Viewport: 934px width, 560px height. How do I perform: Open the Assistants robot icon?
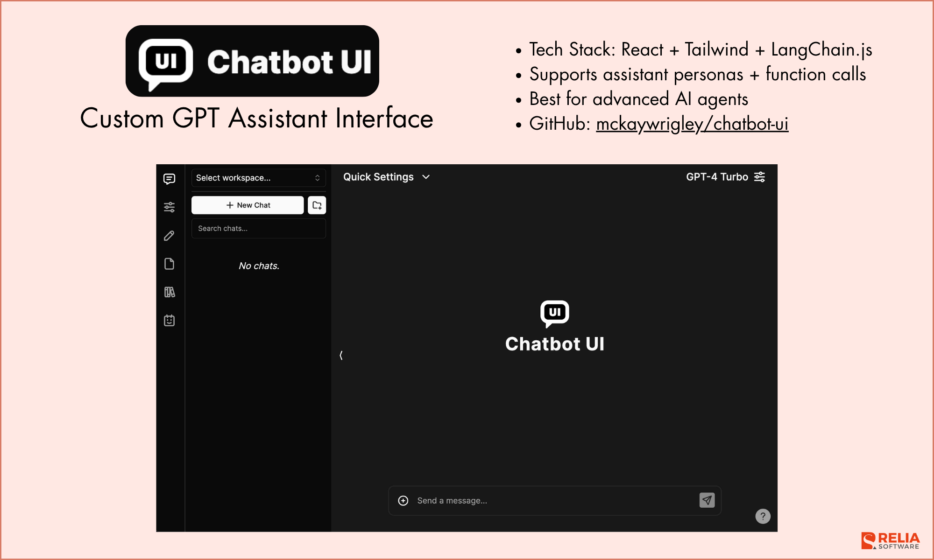coord(170,321)
